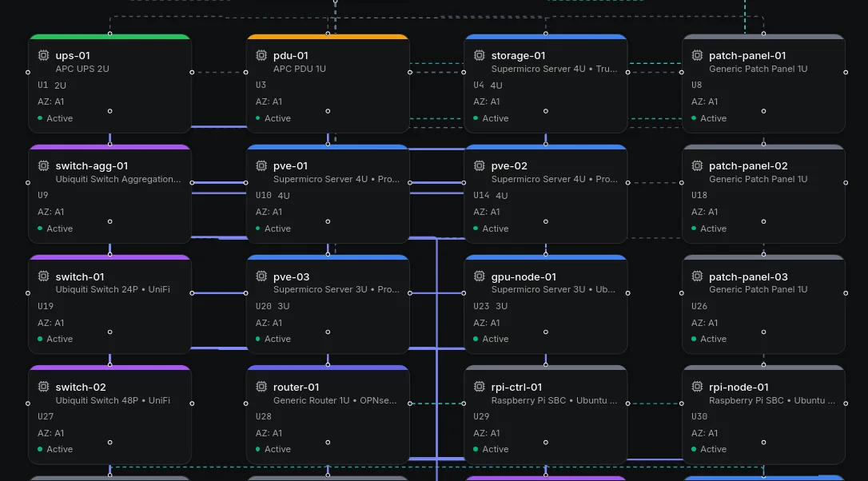
Task: Click the U1 rack position on ups-01
Action: tap(42, 85)
